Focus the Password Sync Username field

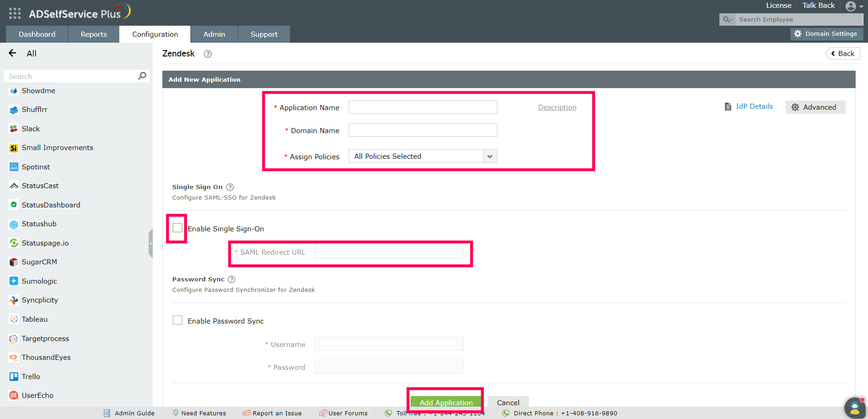click(x=389, y=344)
